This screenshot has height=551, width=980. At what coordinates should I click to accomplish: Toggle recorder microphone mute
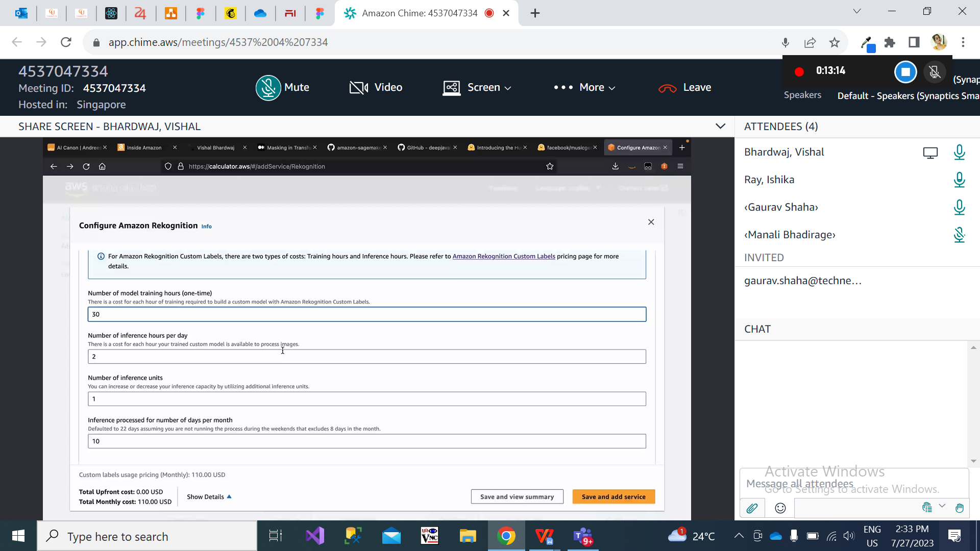coord(935,72)
